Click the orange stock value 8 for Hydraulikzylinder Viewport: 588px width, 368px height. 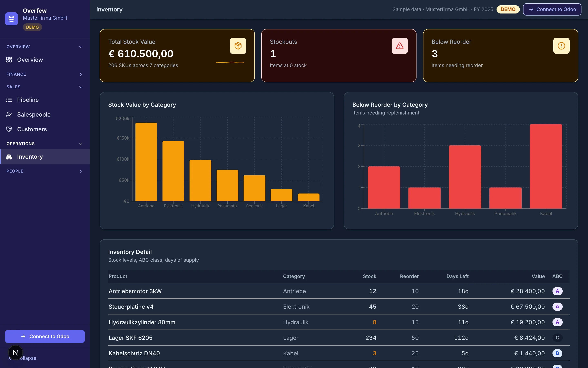(x=374, y=322)
